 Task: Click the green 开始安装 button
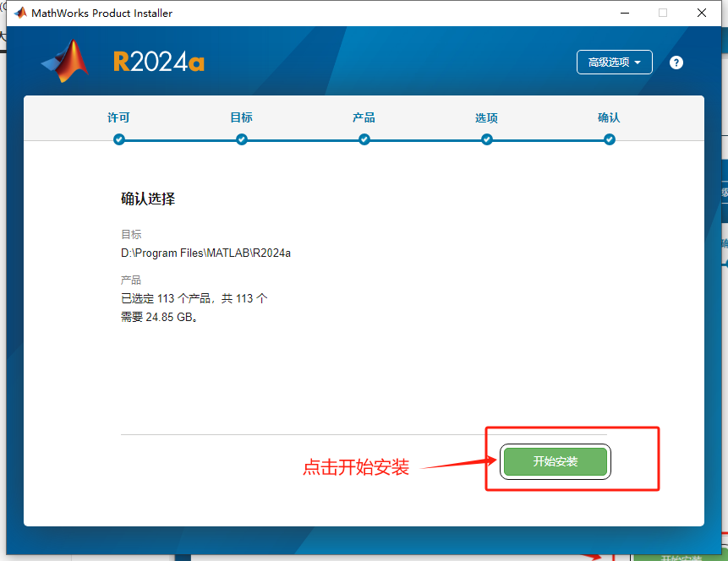pyautogui.click(x=556, y=461)
